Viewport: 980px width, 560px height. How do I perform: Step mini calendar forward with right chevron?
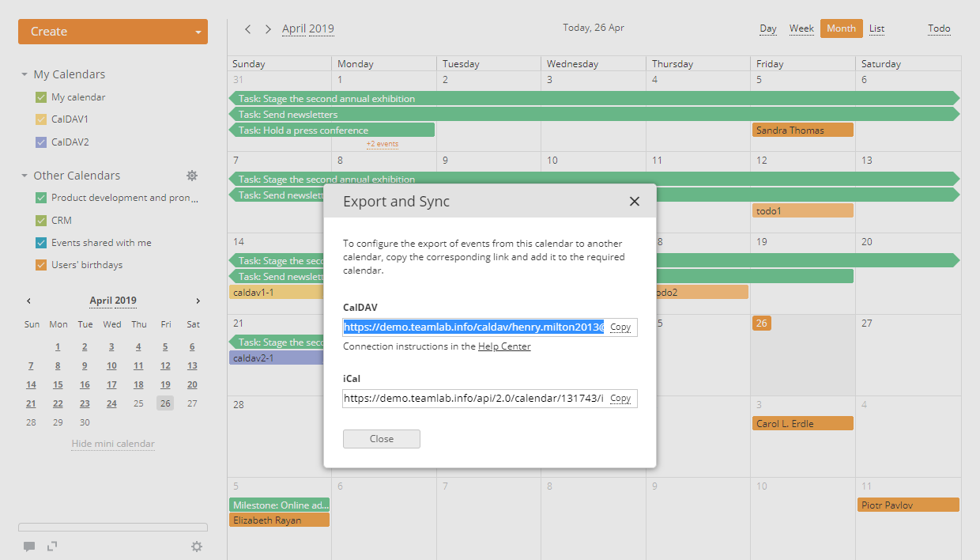point(198,301)
